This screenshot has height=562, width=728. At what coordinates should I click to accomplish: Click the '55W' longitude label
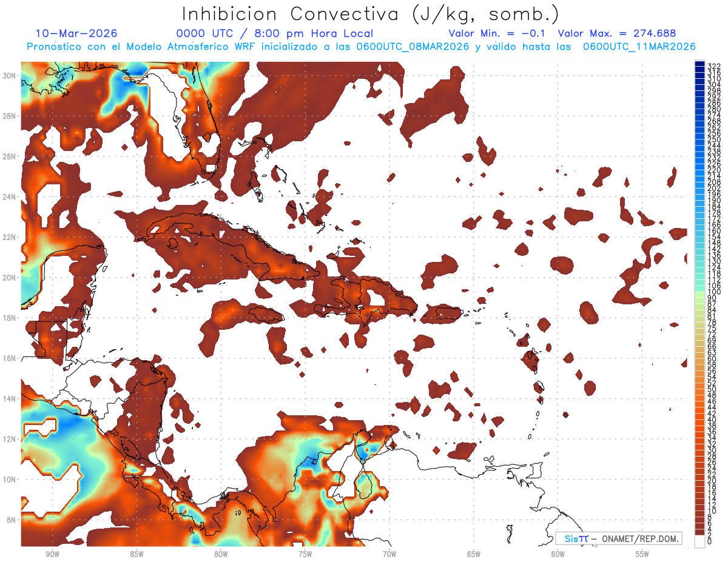point(642,554)
